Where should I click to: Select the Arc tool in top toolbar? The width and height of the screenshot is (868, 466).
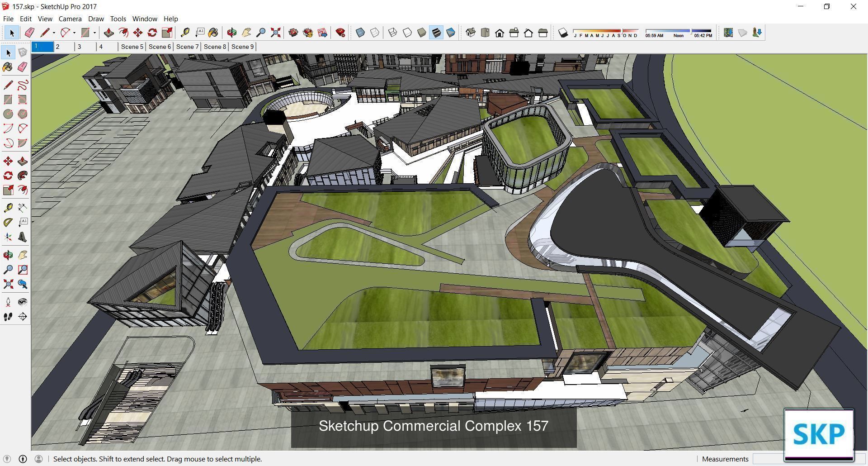(65, 33)
